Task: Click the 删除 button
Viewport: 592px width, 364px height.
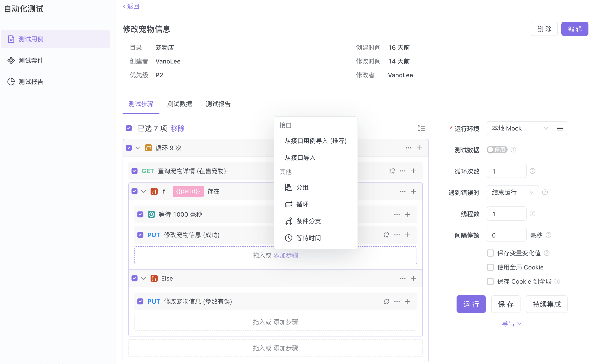Action: point(544,29)
